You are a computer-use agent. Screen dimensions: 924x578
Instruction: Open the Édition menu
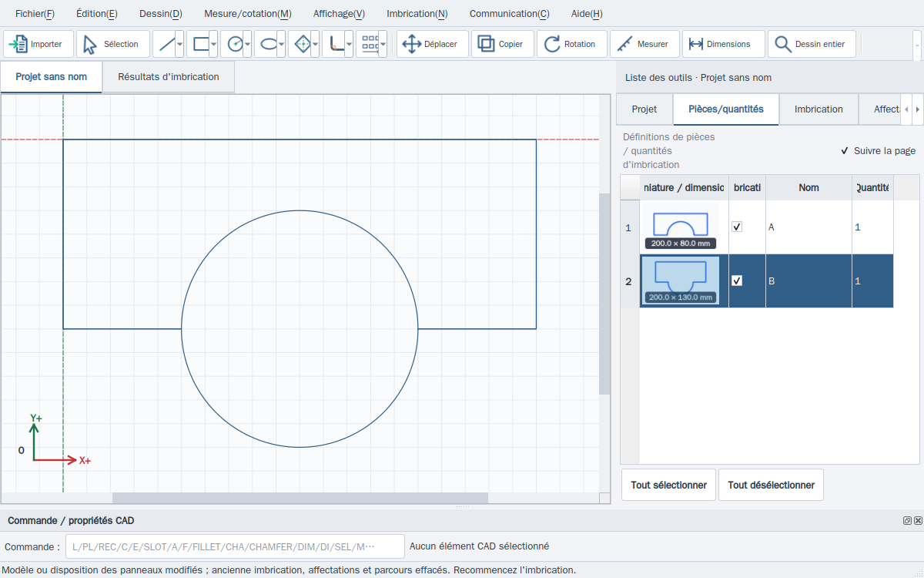97,13
